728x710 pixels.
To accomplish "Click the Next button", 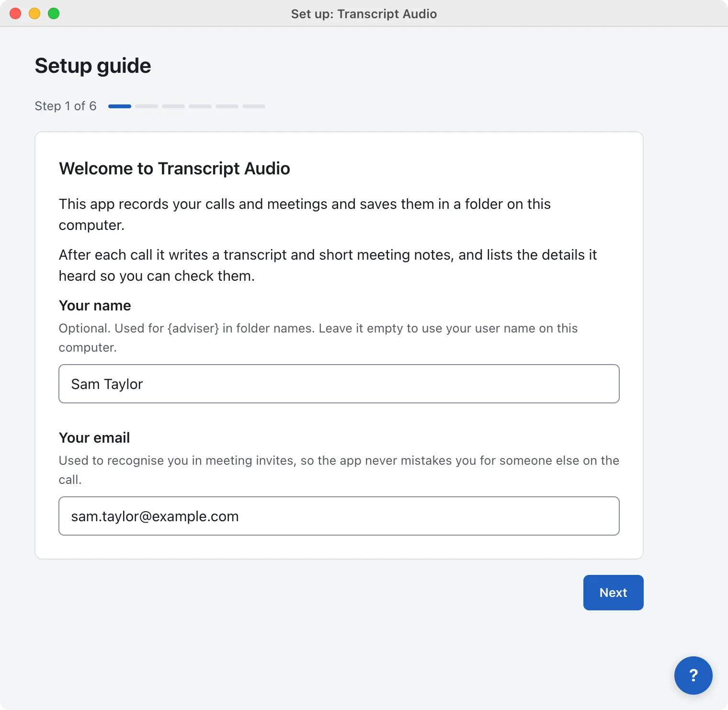I will point(613,593).
